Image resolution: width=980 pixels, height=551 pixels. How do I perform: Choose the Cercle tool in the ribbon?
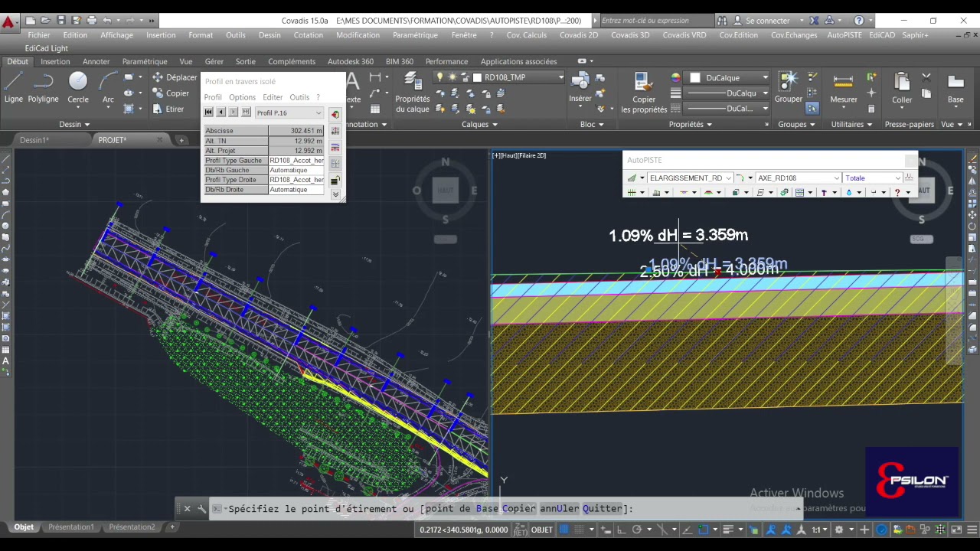pos(78,87)
